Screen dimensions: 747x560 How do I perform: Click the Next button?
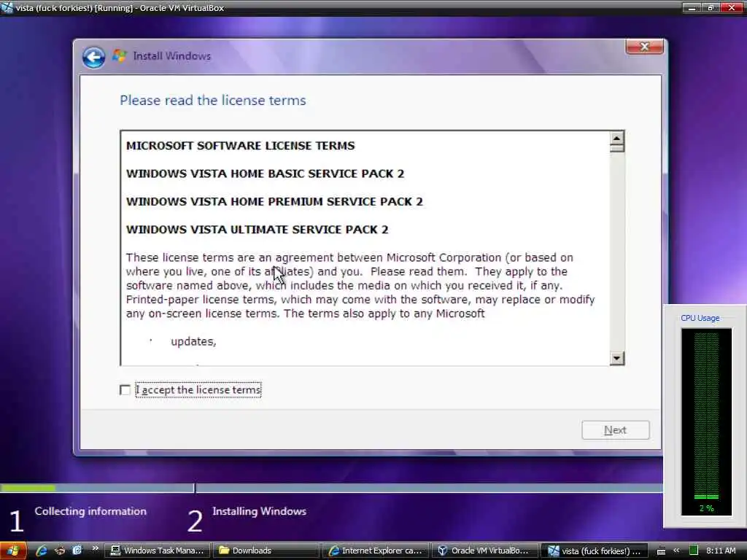pyautogui.click(x=615, y=430)
